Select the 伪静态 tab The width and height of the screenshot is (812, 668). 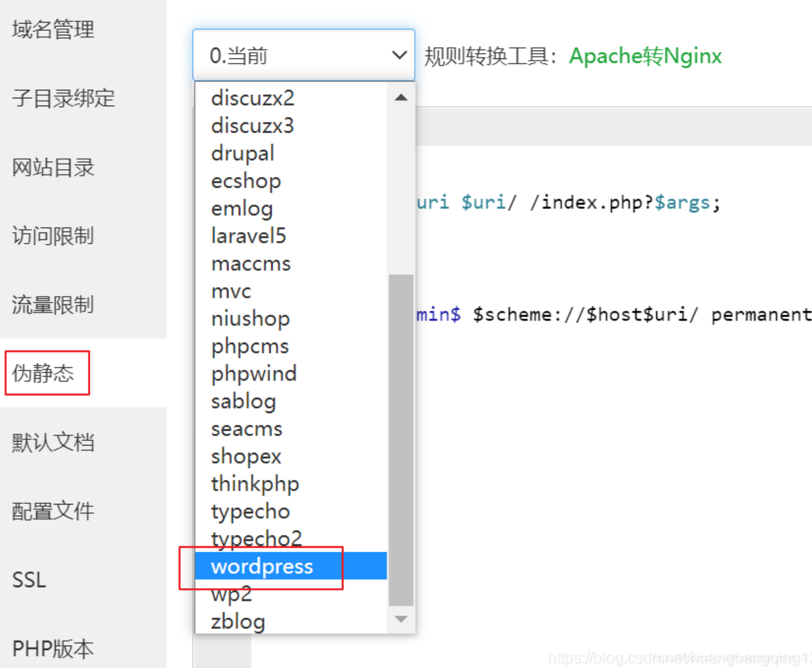click(x=43, y=373)
